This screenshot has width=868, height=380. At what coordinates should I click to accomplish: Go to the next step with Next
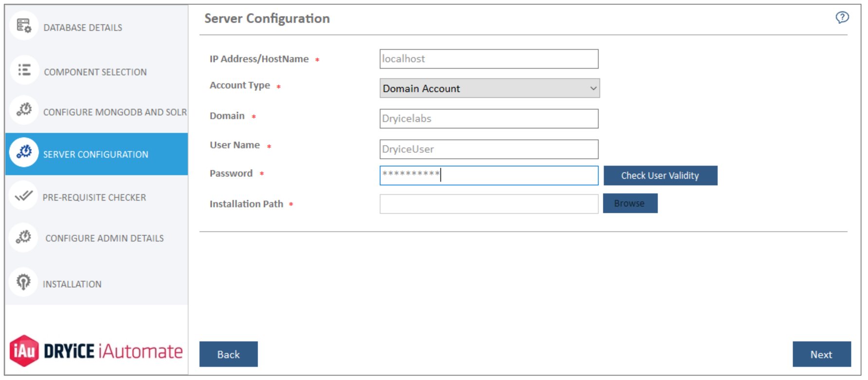[821, 355]
